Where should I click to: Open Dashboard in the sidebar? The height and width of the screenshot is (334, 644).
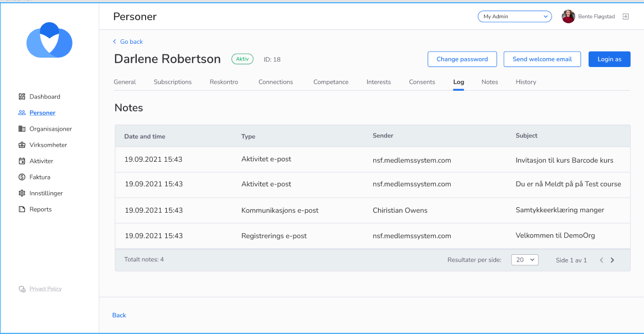[45, 96]
